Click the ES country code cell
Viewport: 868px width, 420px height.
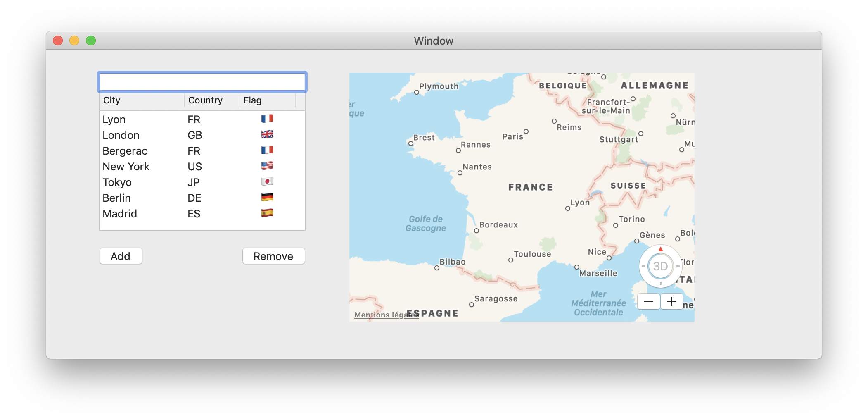tap(194, 214)
